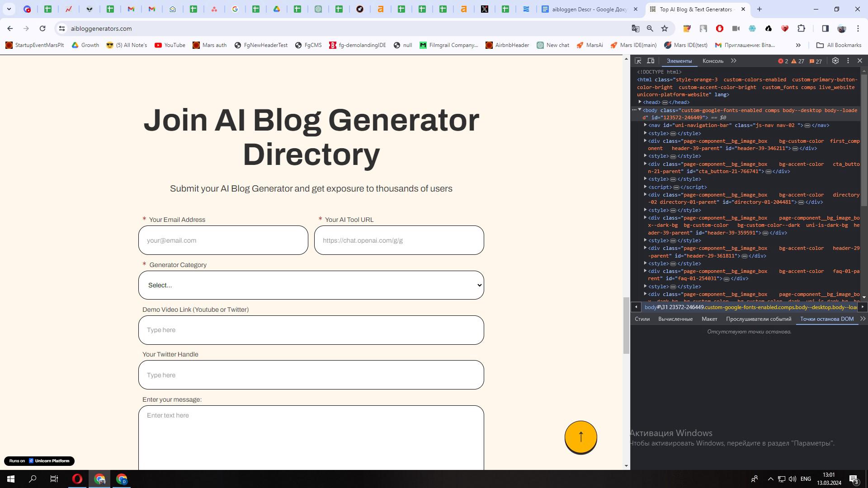Viewport: 868px width, 488px height.
Task: Open the YouTube bookmark
Action: coord(170,45)
